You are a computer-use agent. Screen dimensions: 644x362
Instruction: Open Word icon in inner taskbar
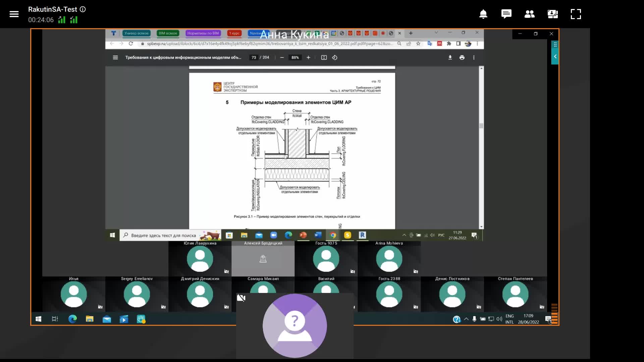(318, 235)
